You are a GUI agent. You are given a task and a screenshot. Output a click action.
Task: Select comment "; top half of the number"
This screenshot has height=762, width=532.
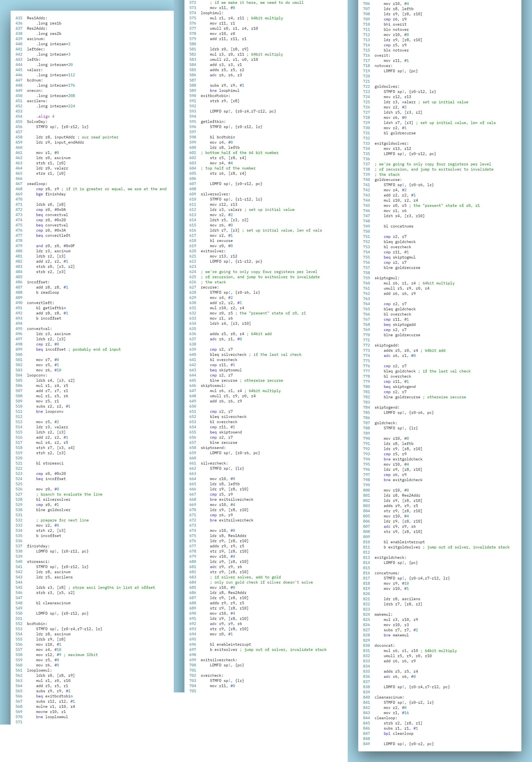coord(228,168)
